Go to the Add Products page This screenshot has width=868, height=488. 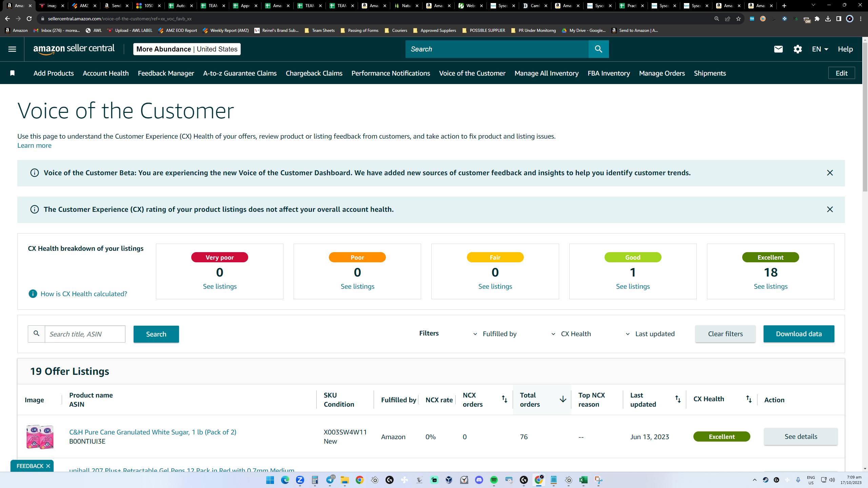click(x=54, y=73)
